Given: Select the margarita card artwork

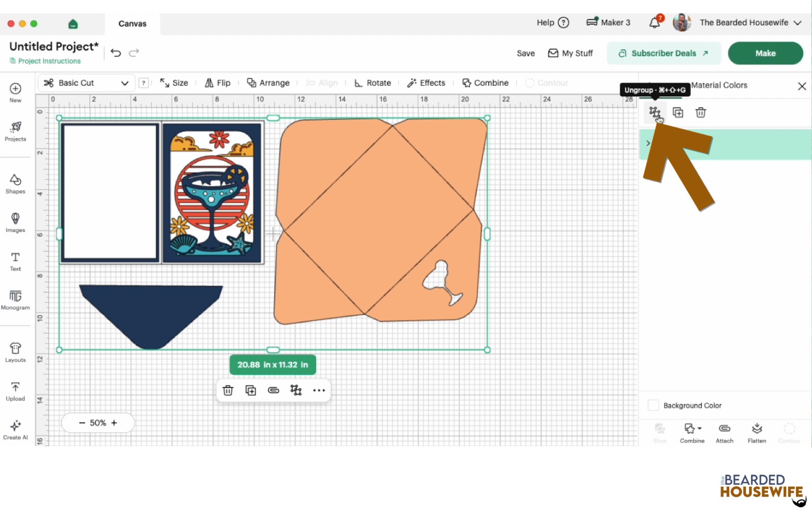Looking at the screenshot, I should point(212,193).
